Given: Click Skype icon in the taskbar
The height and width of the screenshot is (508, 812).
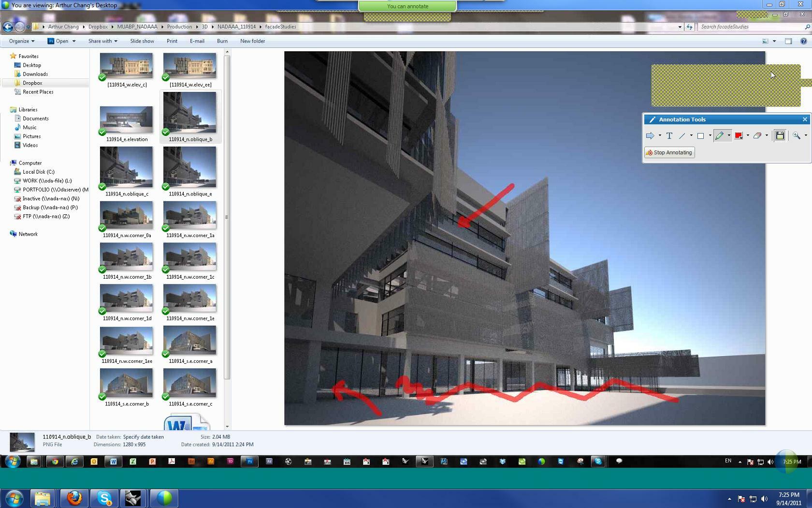Looking at the screenshot, I should coord(104,498).
